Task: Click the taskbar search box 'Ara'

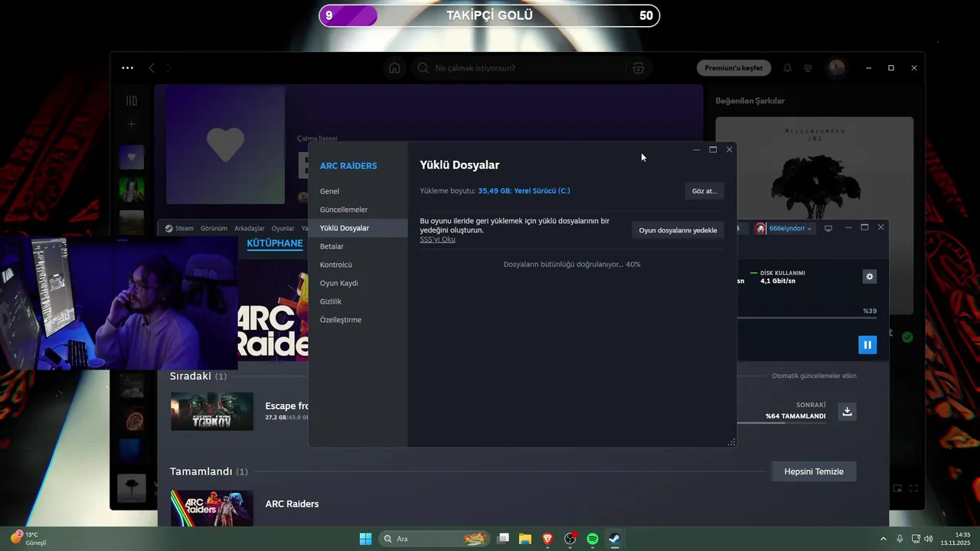Action: (x=434, y=539)
